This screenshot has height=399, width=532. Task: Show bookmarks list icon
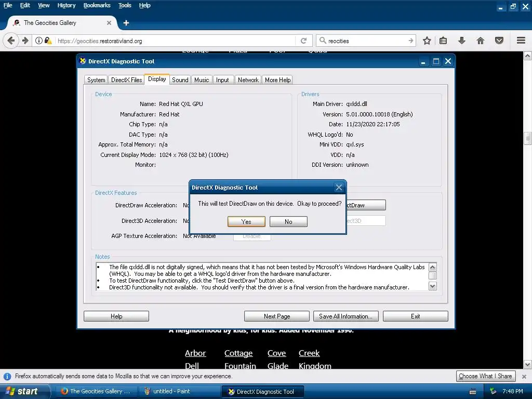[443, 41]
